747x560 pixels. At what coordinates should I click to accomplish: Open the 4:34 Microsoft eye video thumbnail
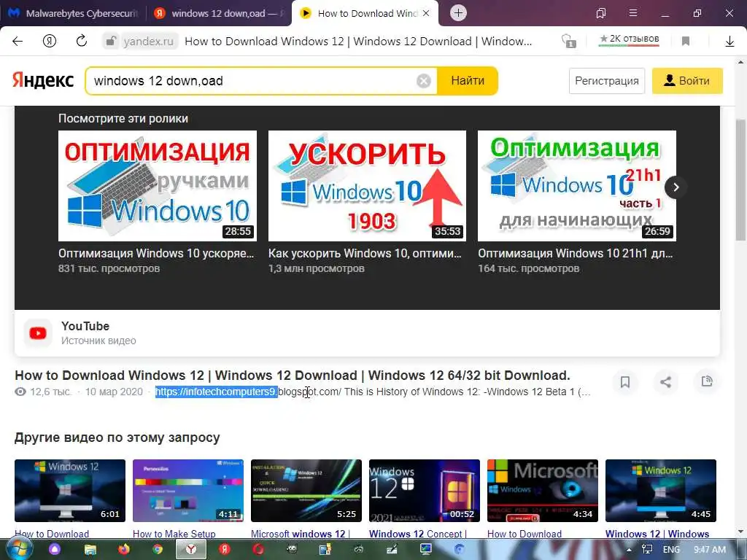coord(543,491)
